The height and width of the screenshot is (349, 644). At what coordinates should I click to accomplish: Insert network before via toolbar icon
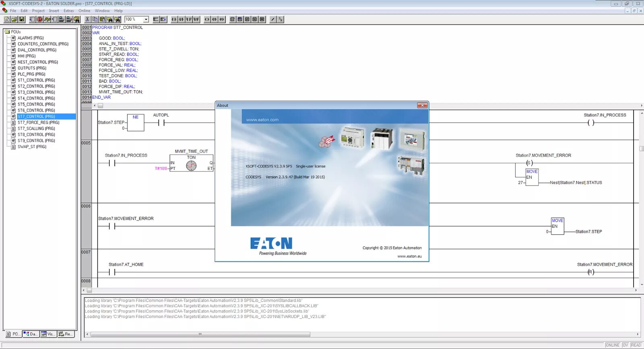pos(156,19)
